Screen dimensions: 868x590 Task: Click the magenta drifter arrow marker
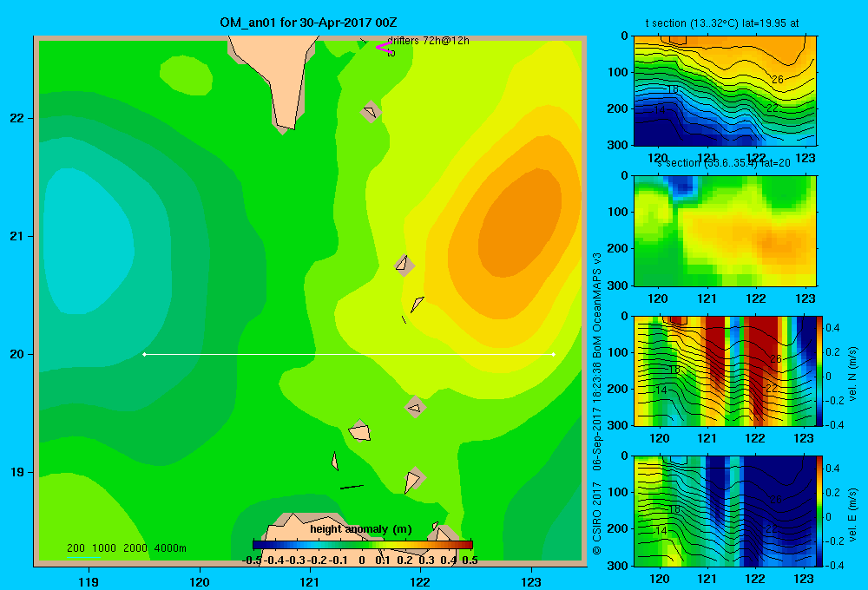click(384, 47)
